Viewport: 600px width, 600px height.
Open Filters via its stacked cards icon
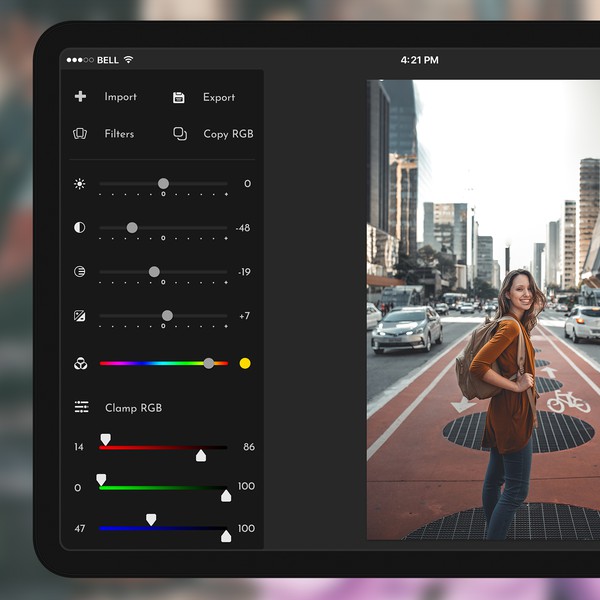point(80,133)
